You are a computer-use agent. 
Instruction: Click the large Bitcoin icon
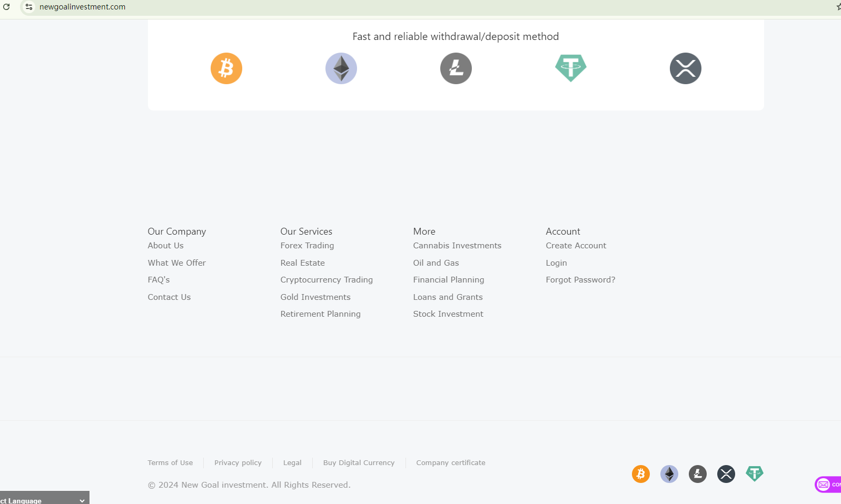[226, 68]
